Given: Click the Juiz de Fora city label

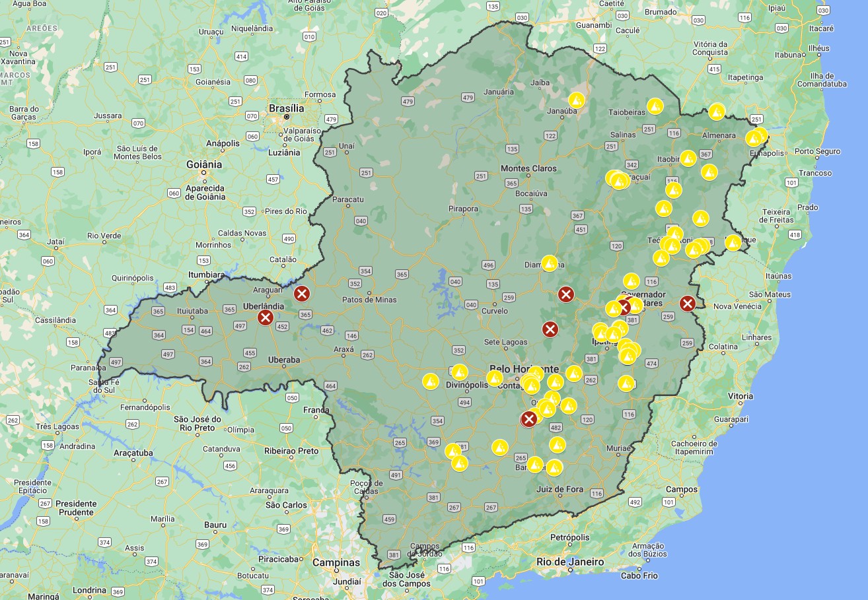Looking at the screenshot, I should (x=560, y=489).
